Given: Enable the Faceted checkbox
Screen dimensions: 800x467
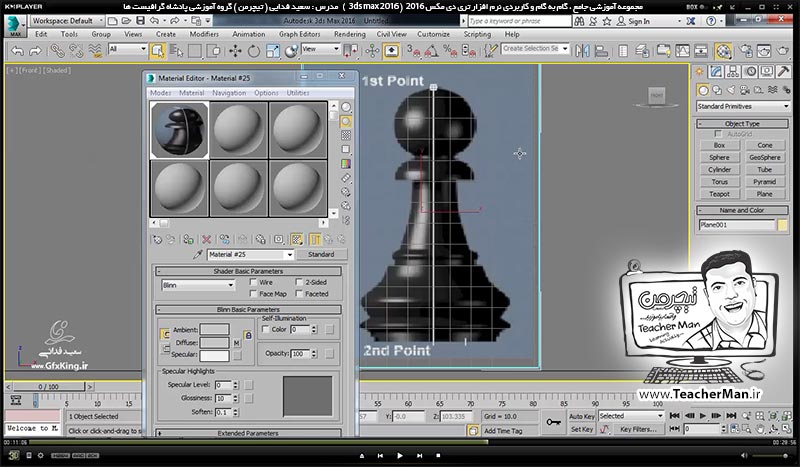Looking at the screenshot, I should (299, 293).
